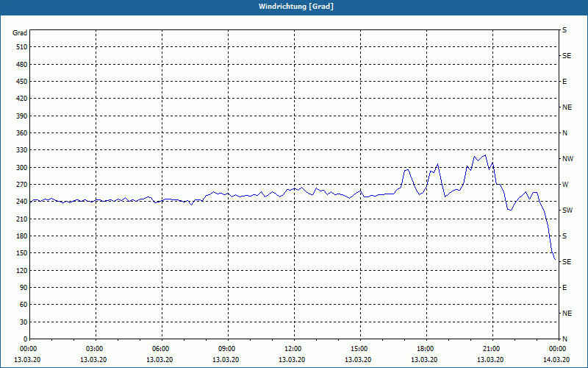
Task: Click the 330 y-axis value
Action: [x=22, y=150]
